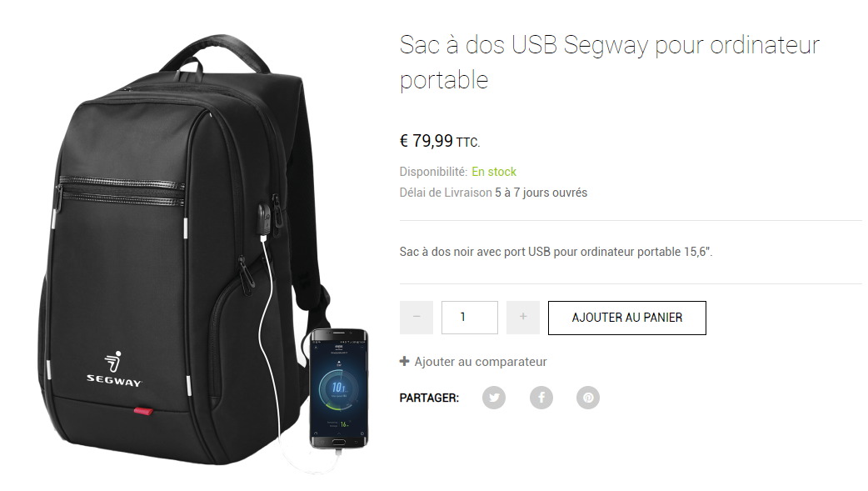The height and width of the screenshot is (491, 868).
Task: Decrease quantity with the minus button
Action: click(x=417, y=318)
